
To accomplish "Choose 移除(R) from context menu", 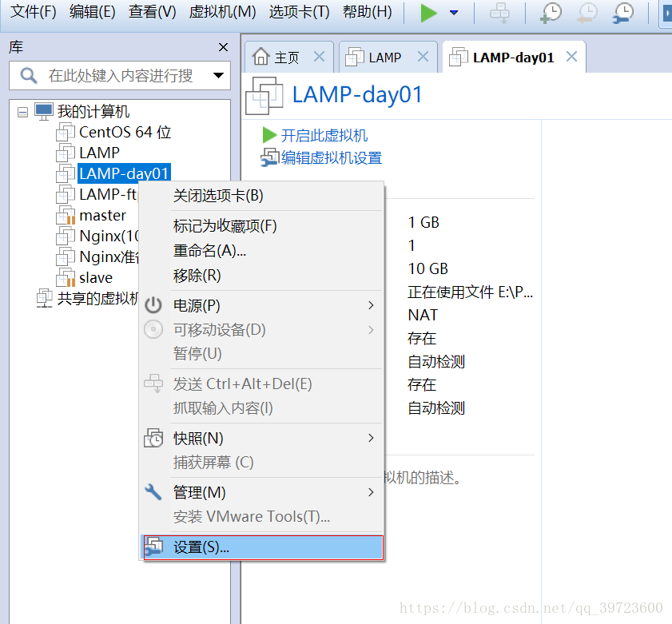I will pyautogui.click(x=262, y=276).
